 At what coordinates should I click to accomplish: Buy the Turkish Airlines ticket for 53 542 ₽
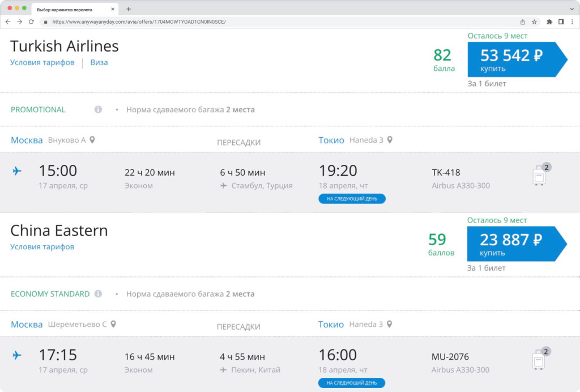point(517,59)
